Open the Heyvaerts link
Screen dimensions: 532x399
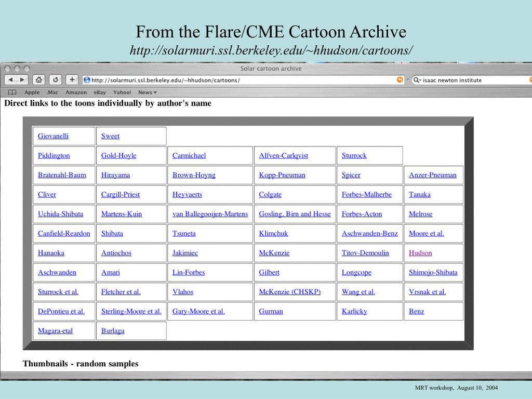point(187,195)
